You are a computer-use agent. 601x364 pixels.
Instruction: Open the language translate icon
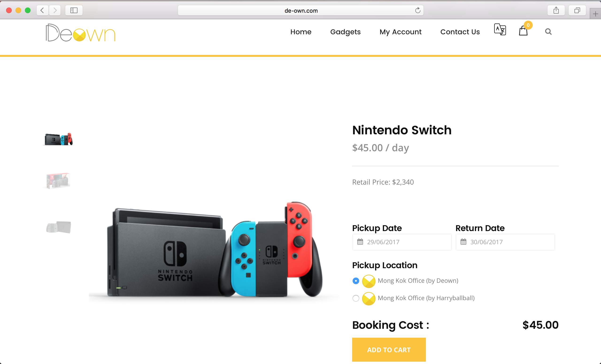pos(500,30)
